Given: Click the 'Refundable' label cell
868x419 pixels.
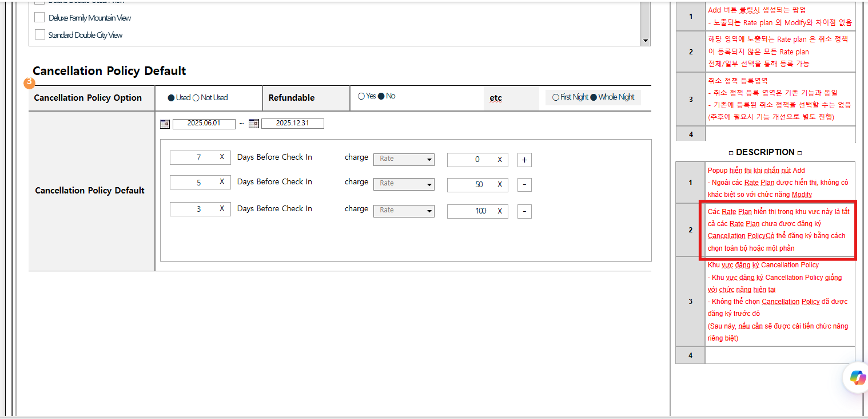Looking at the screenshot, I should tap(306, 98).
